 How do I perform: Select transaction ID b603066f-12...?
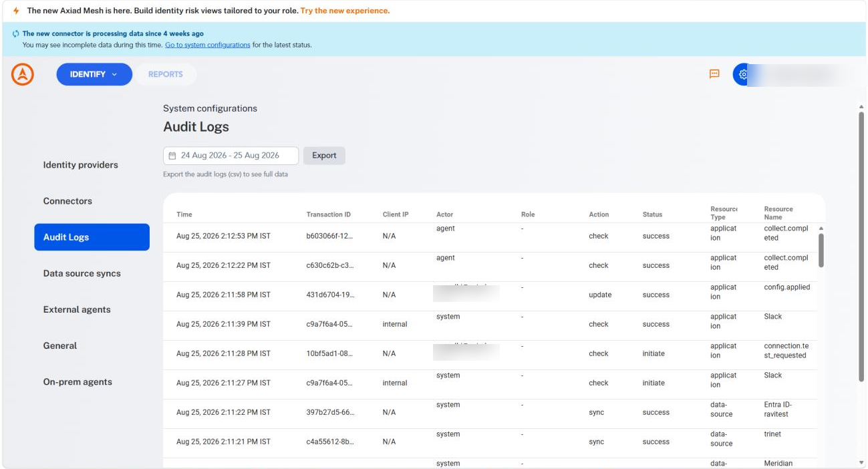click(329, 236)
